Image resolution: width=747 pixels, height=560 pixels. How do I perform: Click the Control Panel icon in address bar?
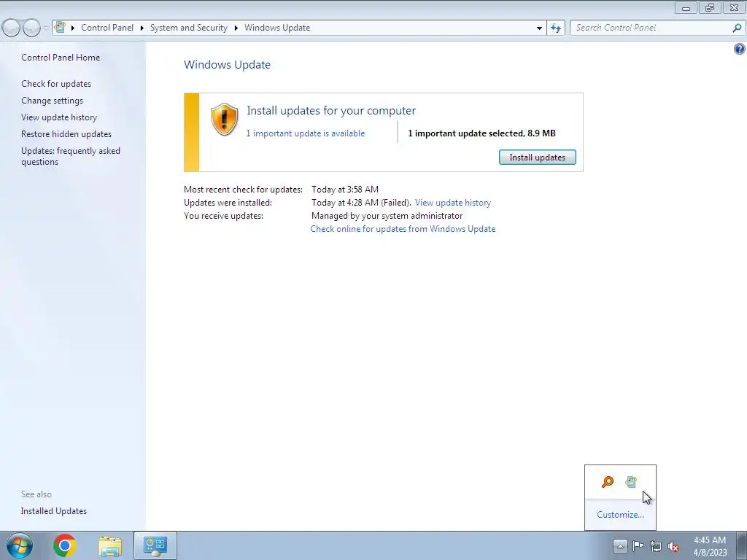click(x=60, y=27)
